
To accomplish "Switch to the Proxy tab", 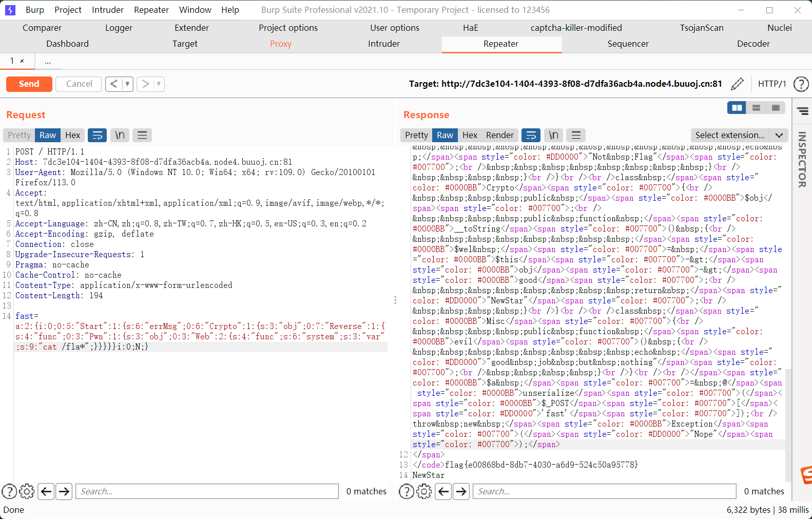I will (281, 44).
